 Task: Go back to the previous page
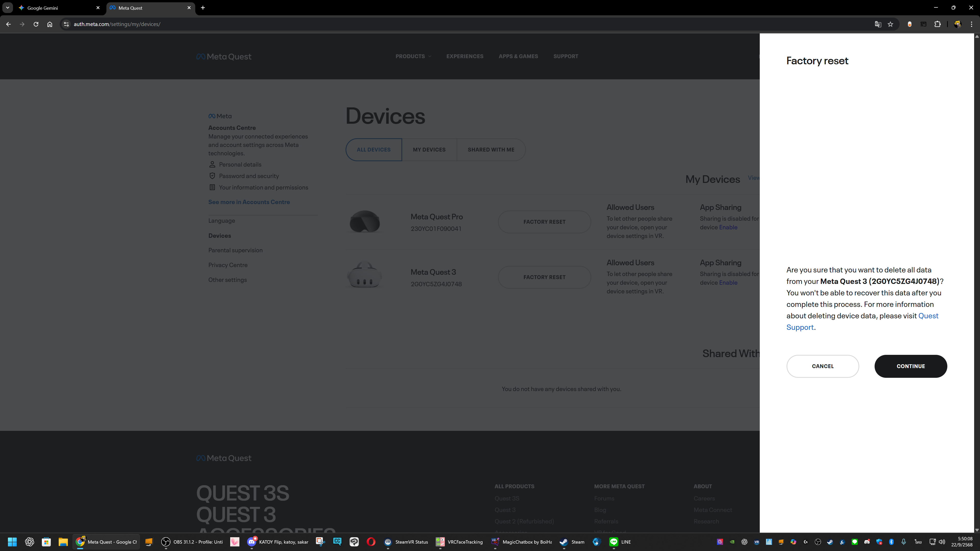tap(8, 24)
